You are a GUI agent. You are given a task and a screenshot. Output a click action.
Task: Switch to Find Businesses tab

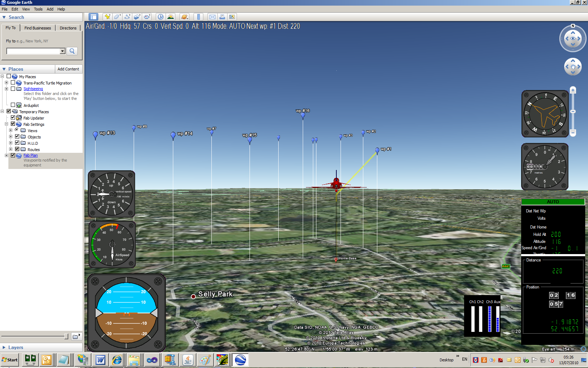pyautogui.click(x=37, y=28)
